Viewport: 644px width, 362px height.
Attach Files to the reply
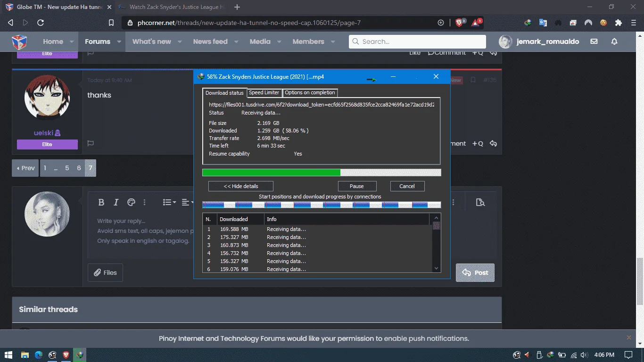(x=105, y=272)
